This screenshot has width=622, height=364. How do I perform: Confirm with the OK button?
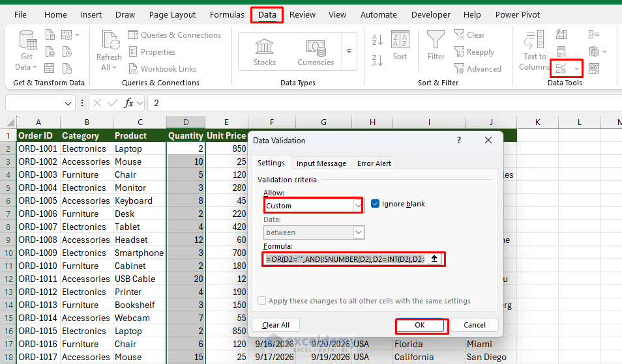click(x=420, y=325)
